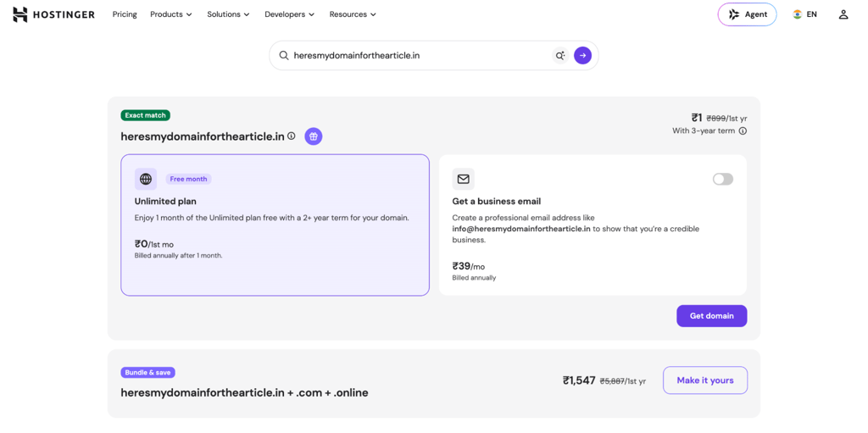Click the magnifier icon in search bar
868x433 pixels.
283,55
